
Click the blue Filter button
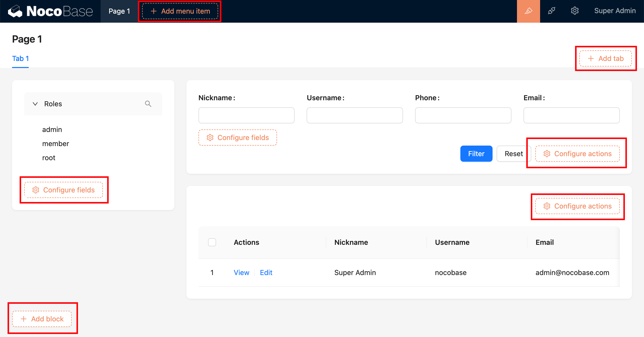[x=476, y=154]
